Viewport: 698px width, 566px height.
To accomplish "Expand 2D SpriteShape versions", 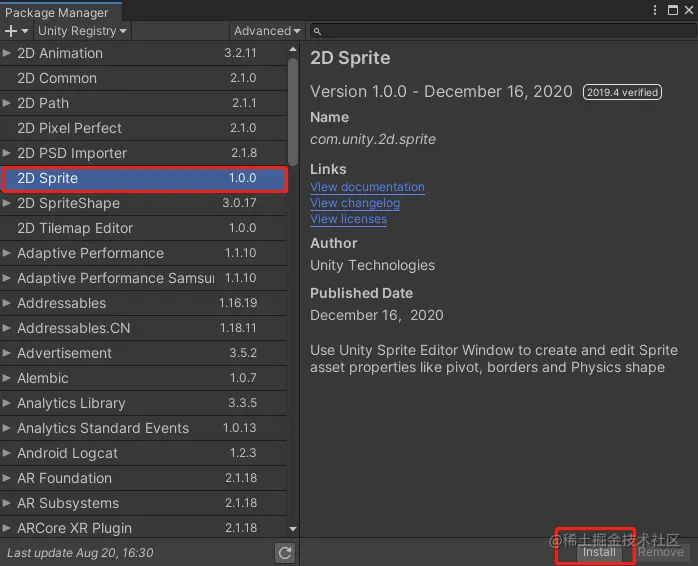I will 7,203.
